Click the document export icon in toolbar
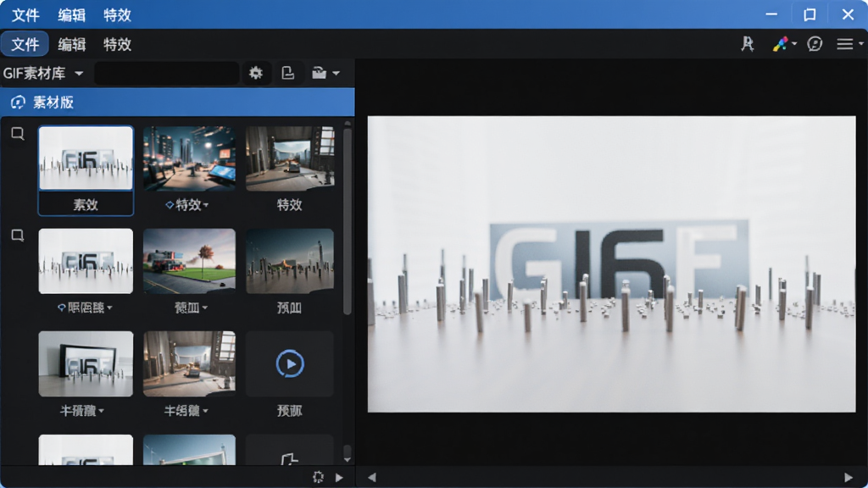The height and width of the screenshot is (488, 868). [x=288, y=73]
